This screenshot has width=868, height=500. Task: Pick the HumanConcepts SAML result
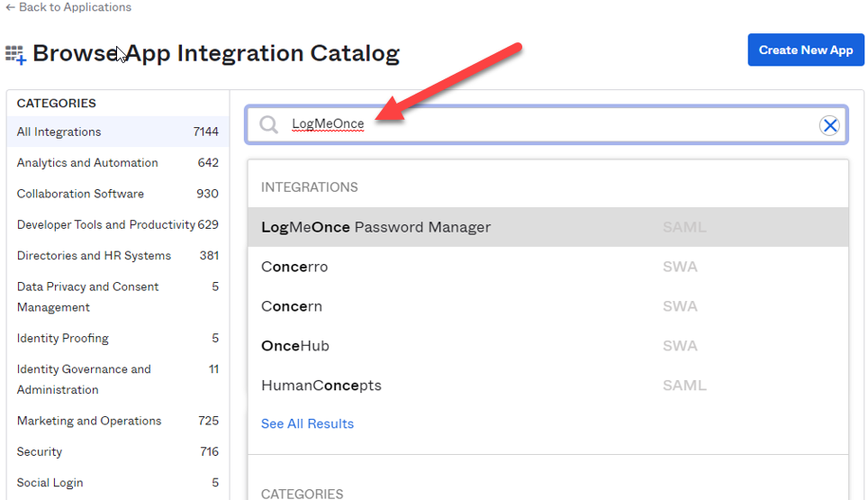tap(547, 386)
